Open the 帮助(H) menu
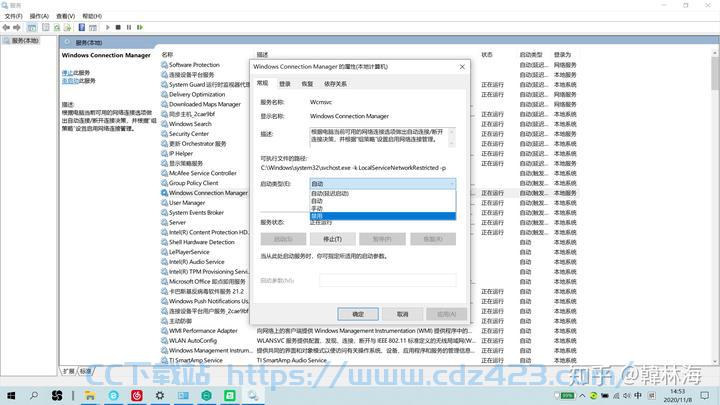This screenshot has height=405, width=720. [92, 16]
